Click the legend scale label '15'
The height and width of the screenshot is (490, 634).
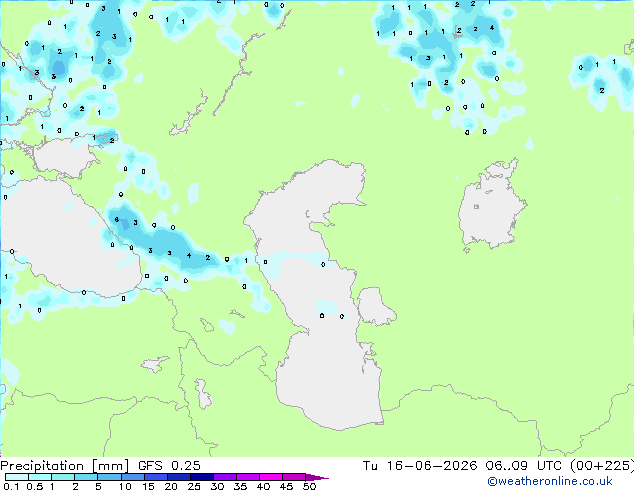[148, 486]
